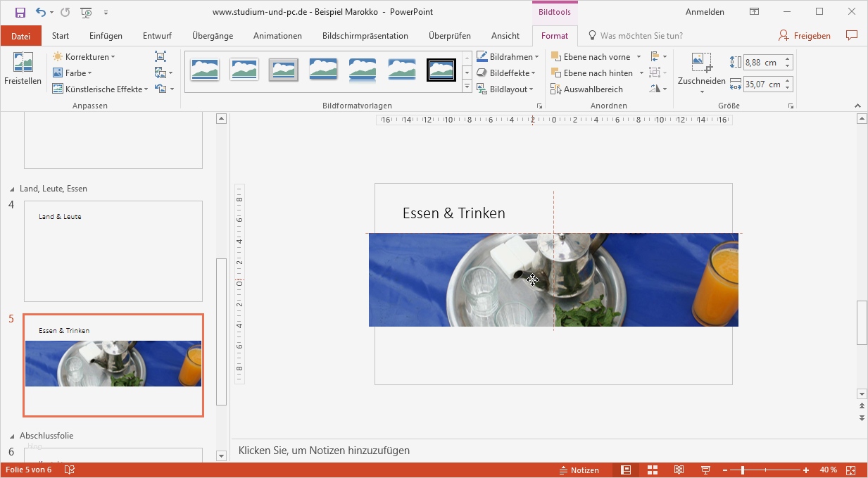Click the Save icon in quick access toolbar

pyautogui.click(x=20, y=12)
